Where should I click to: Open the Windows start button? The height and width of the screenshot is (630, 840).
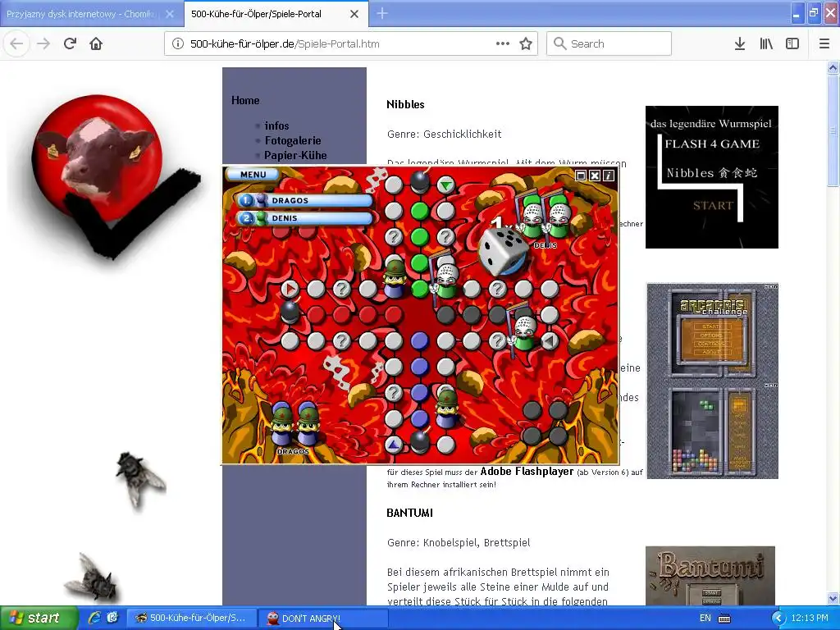39,618
